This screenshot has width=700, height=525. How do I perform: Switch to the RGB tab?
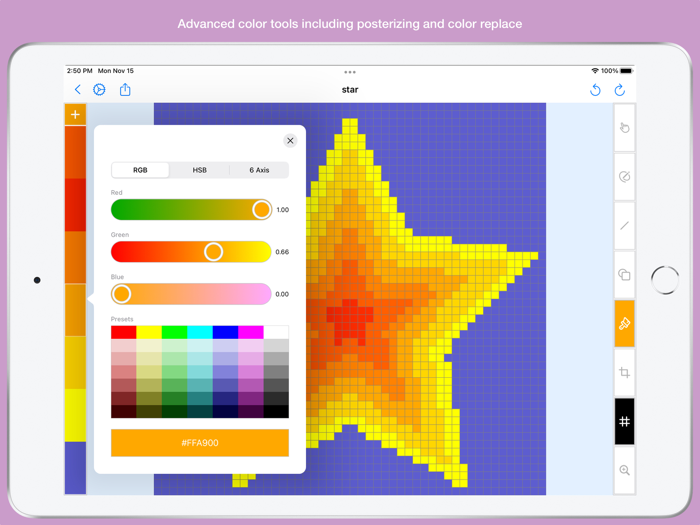point(140,170)
